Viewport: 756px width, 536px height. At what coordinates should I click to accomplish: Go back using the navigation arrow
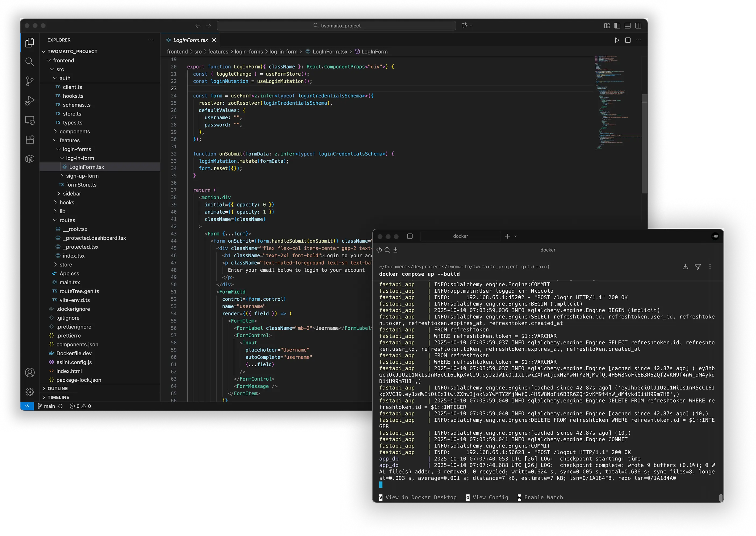coord(198,26)
